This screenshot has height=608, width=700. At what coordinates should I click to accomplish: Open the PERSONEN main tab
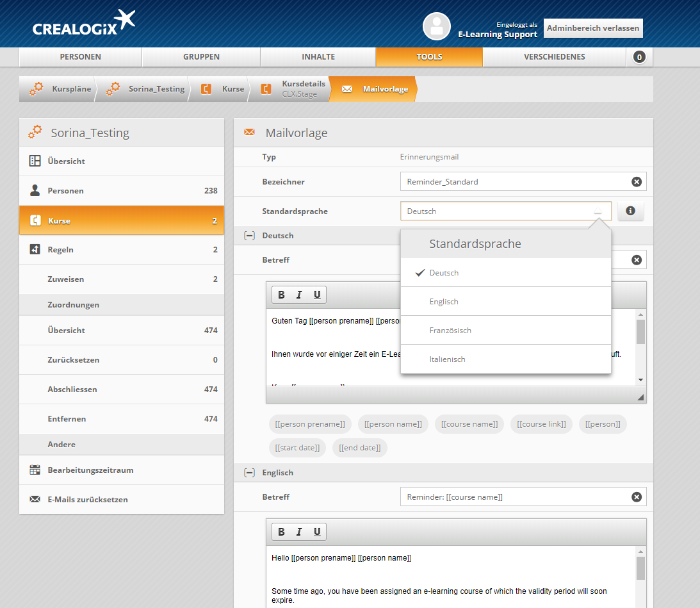[80, 57]
